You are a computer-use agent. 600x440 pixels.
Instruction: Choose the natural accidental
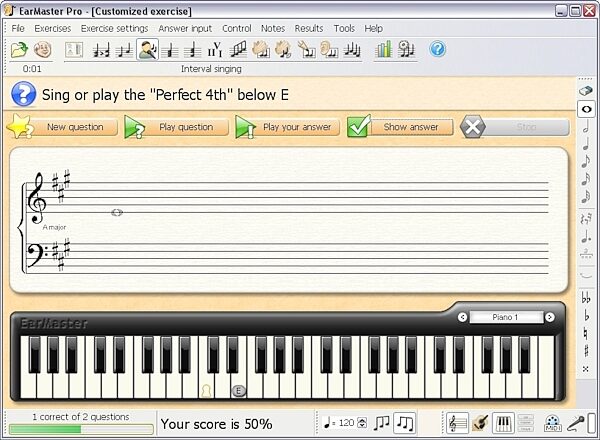click(586, 333)
